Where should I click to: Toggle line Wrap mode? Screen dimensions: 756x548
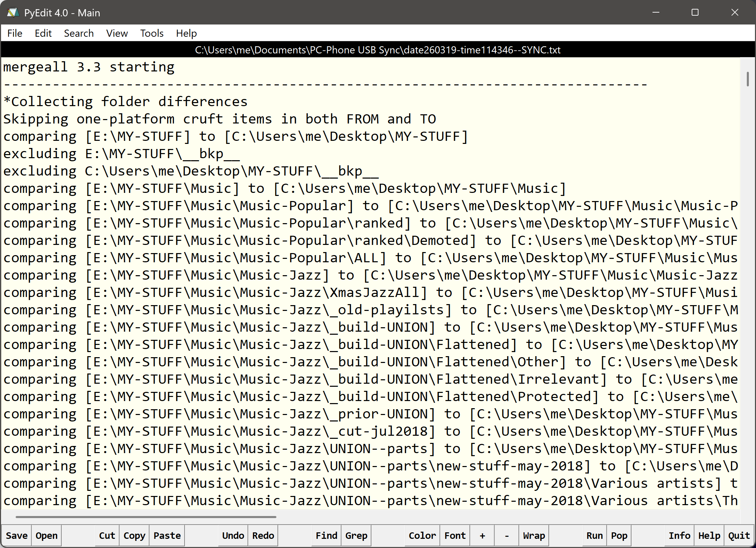click(534, 535)
